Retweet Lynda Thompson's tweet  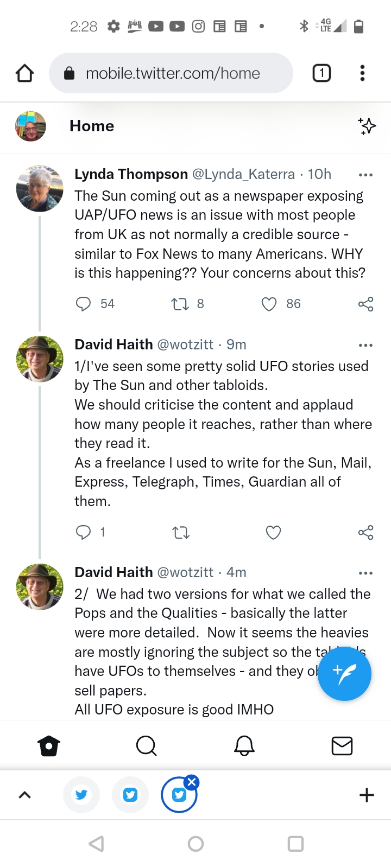(x=180, y=304)
